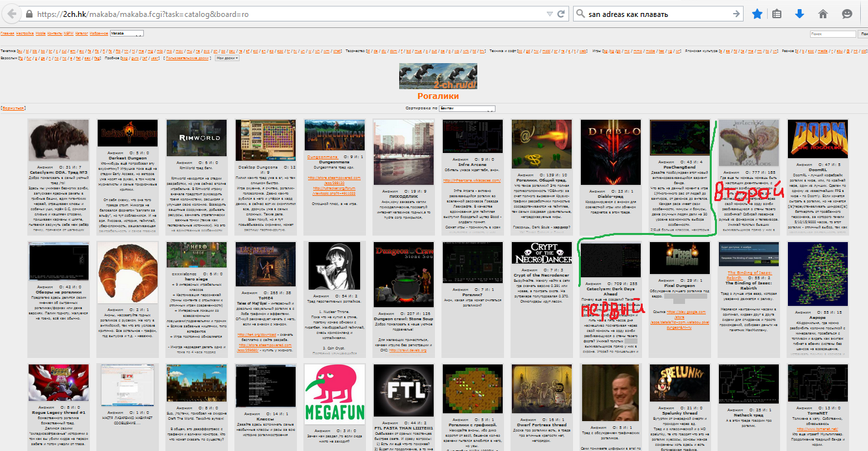Open URL history dropdown arrow in address bar
The height and width of the screenshot is (451, 868).
pos(551,14)
